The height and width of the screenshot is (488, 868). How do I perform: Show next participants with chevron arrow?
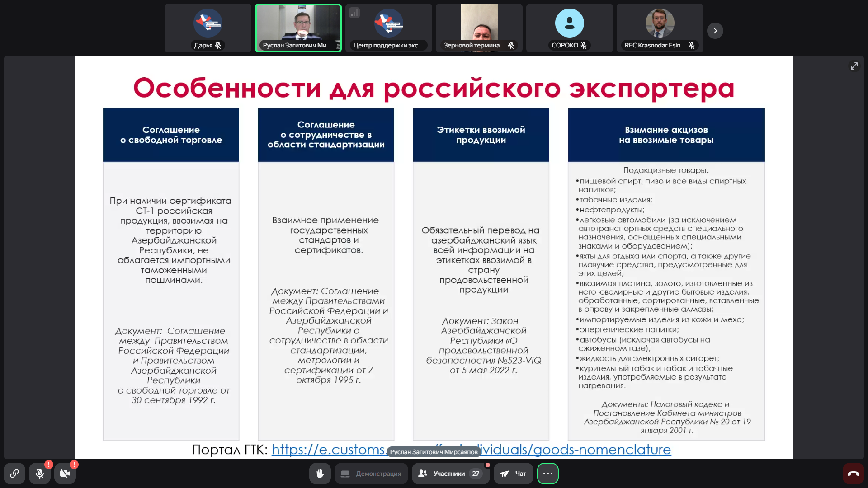[x=715, y=31]
